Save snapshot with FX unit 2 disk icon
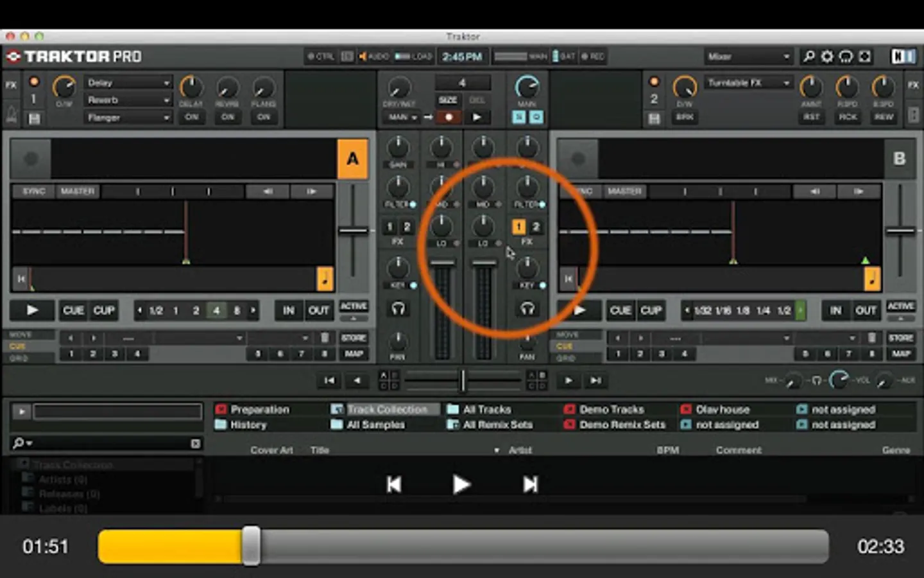The image size is (924, 578). coord(654,118)
